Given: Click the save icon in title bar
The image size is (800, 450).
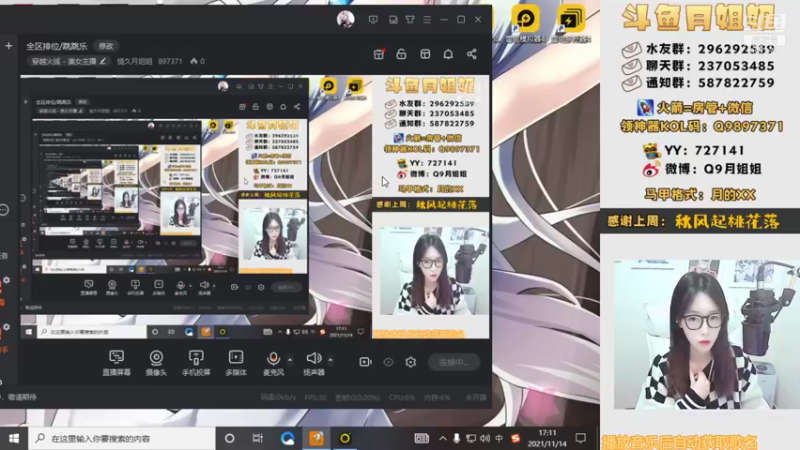Looking at the screenshot, I should 393,19.
